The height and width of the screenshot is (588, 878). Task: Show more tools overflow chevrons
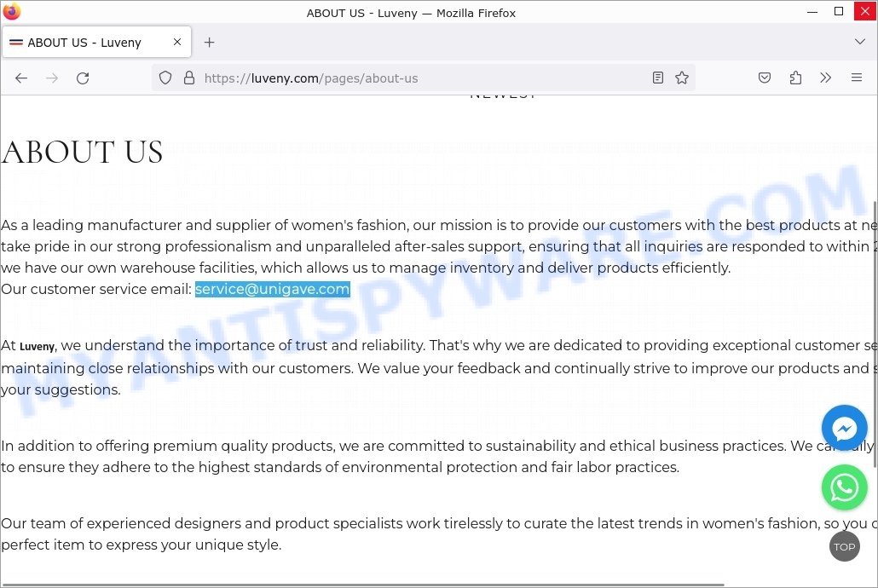tap(825, 78)
